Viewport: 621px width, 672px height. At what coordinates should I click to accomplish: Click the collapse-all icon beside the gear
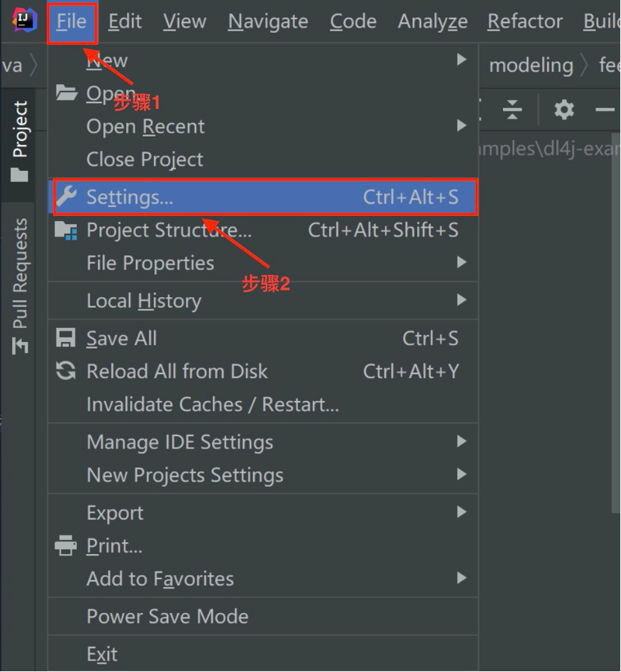(x=513, y=110)
